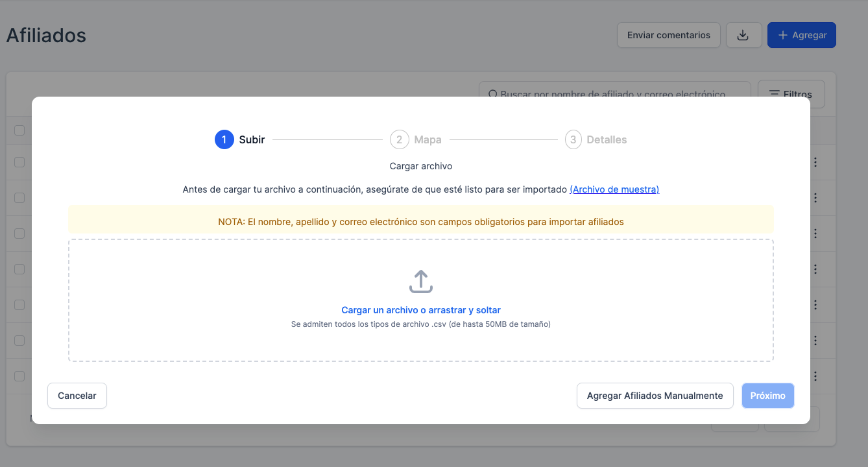Open the blue Agregar button with plus icon
Image resolution: width=868 pixels, height=467 pixels.
(x=801, y=35)
